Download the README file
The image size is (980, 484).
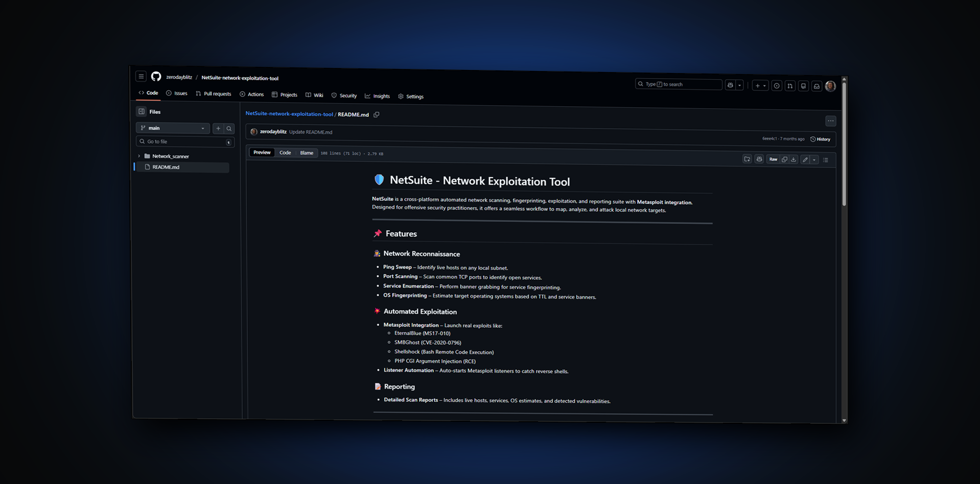point(794,159)
